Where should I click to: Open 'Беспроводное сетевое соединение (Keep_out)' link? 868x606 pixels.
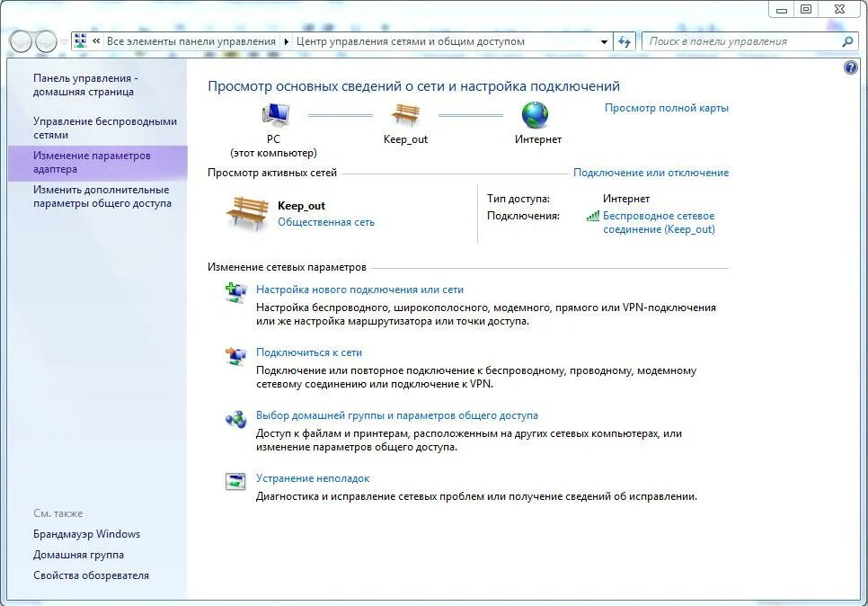659,223
